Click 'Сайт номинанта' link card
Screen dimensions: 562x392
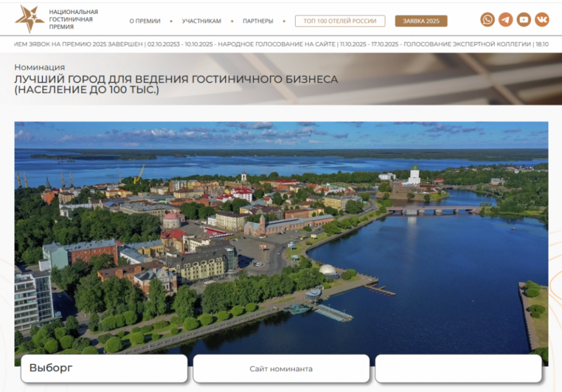pos(282,369)
